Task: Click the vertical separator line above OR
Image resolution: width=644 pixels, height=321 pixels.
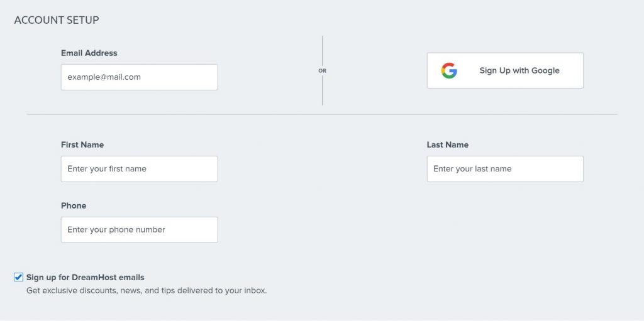Action: pos(323,50)
